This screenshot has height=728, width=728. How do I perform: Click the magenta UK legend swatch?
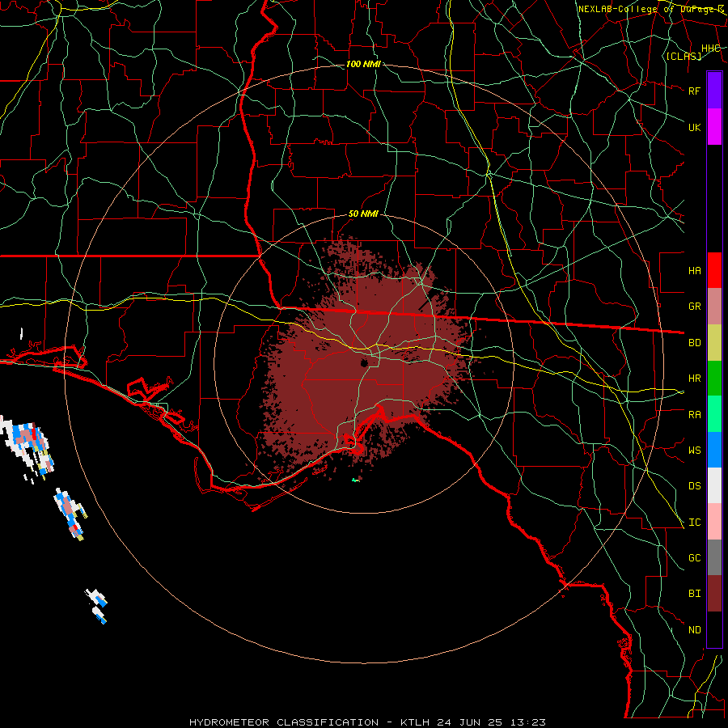pos(714,127)
